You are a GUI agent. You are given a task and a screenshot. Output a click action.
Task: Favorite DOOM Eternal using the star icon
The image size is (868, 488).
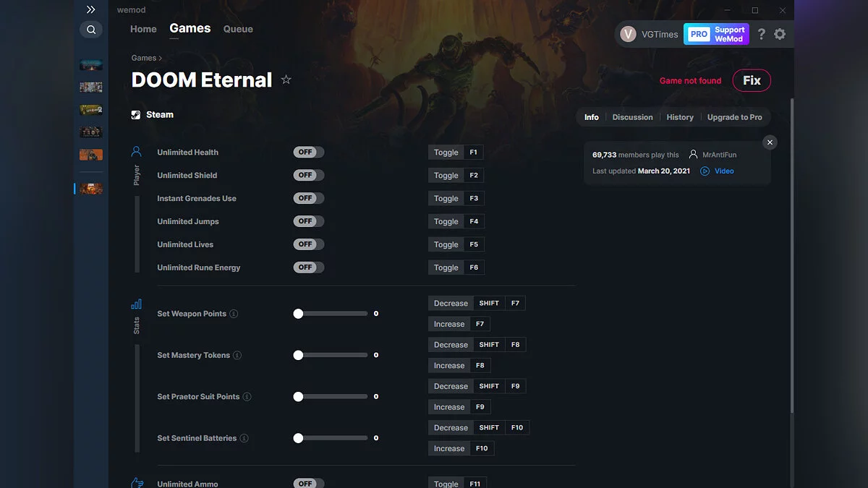tap(286, 80)
